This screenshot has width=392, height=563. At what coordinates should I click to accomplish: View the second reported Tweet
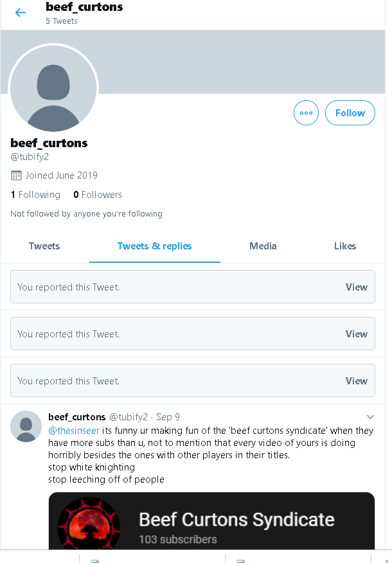pos(357,334)
